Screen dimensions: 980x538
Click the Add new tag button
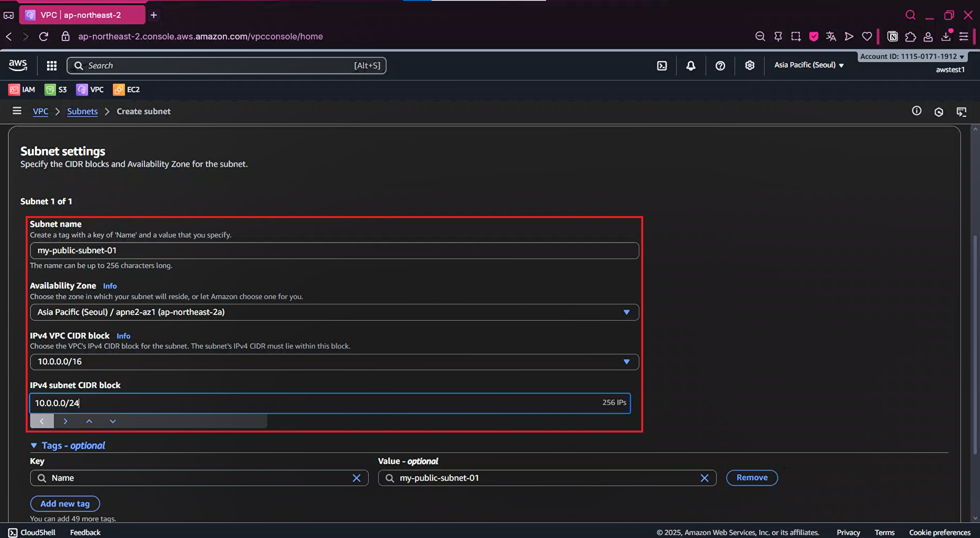65,504
